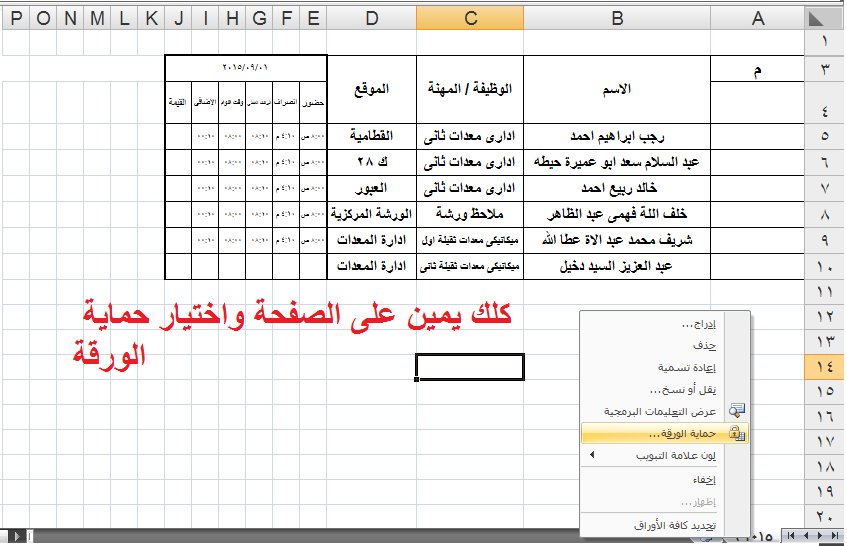Click the name عبد العزيز السيد دخيل
This screenshot has height=546, width=847.
[x=616, y=266]
